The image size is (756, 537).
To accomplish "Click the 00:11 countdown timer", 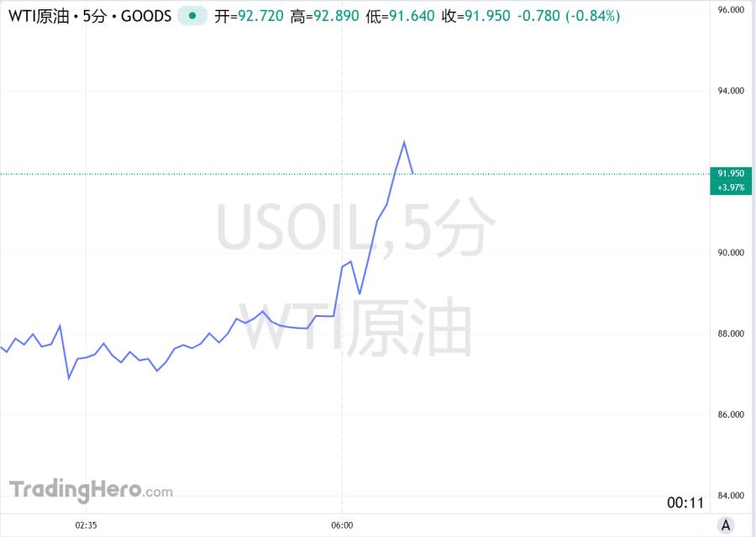I will 685,503.
